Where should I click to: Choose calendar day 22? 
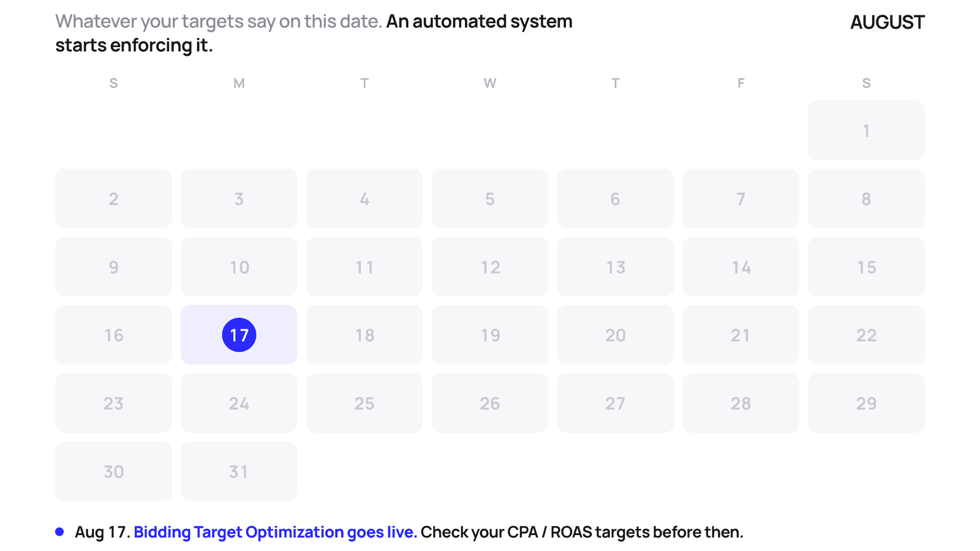coord(866,335)
